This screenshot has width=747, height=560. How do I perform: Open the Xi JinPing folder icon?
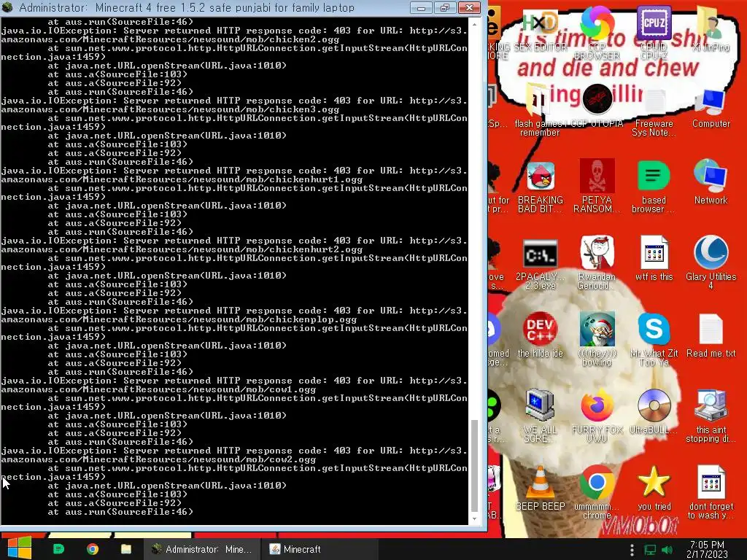[711, 24]
